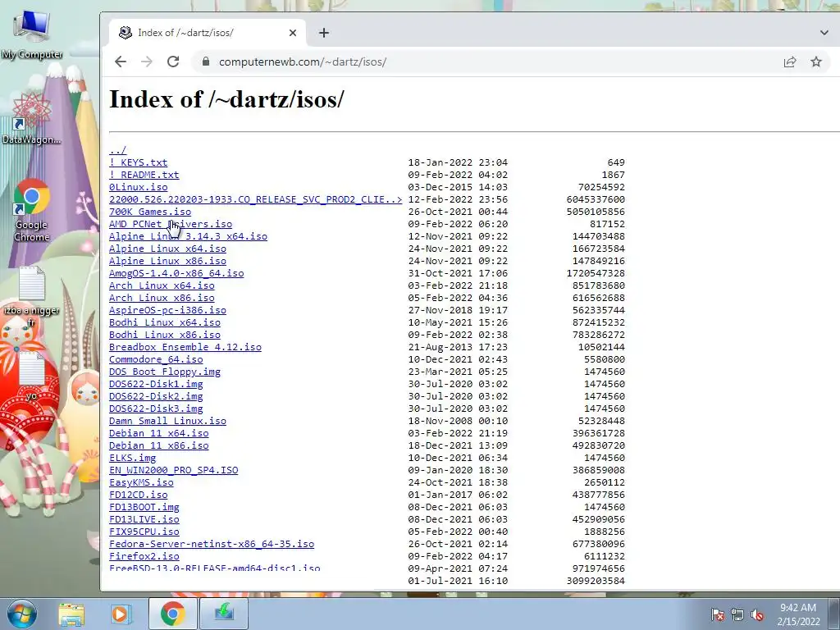Open the taskbar clock showing 9:42 AM
The height and width of the screenshot is (630, 840).
click(798, 614)
